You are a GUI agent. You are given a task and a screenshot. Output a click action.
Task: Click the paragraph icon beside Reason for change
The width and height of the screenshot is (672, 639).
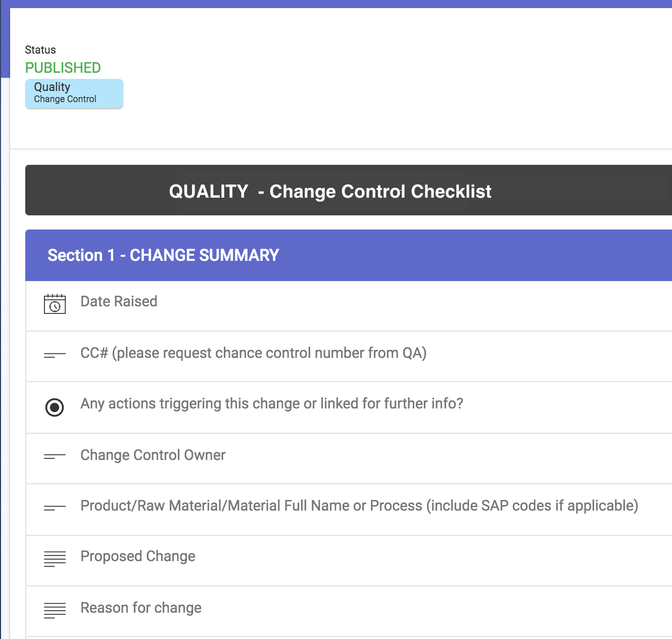(55, 610)
